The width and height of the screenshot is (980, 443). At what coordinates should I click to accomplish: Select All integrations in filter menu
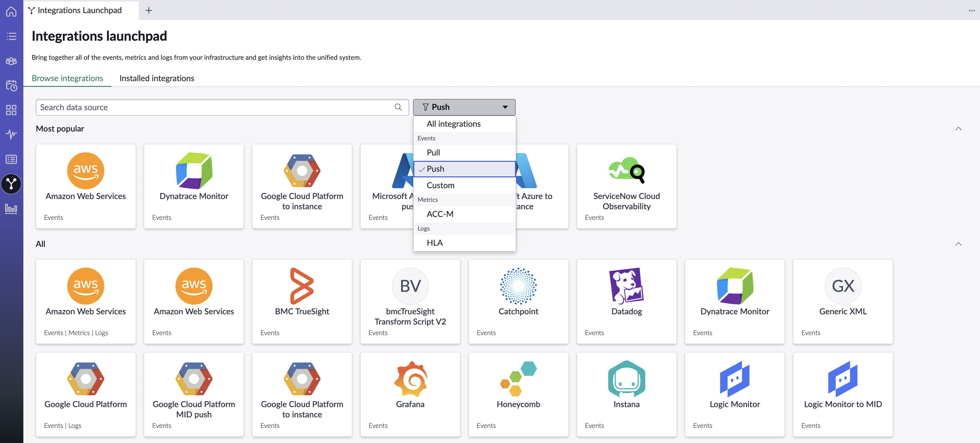(465, 124)
